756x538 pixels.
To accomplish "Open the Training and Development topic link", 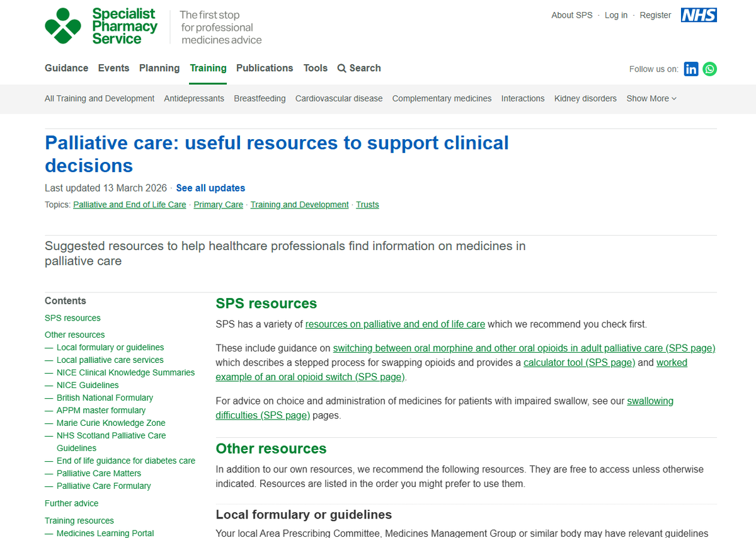I will (299, 205).
